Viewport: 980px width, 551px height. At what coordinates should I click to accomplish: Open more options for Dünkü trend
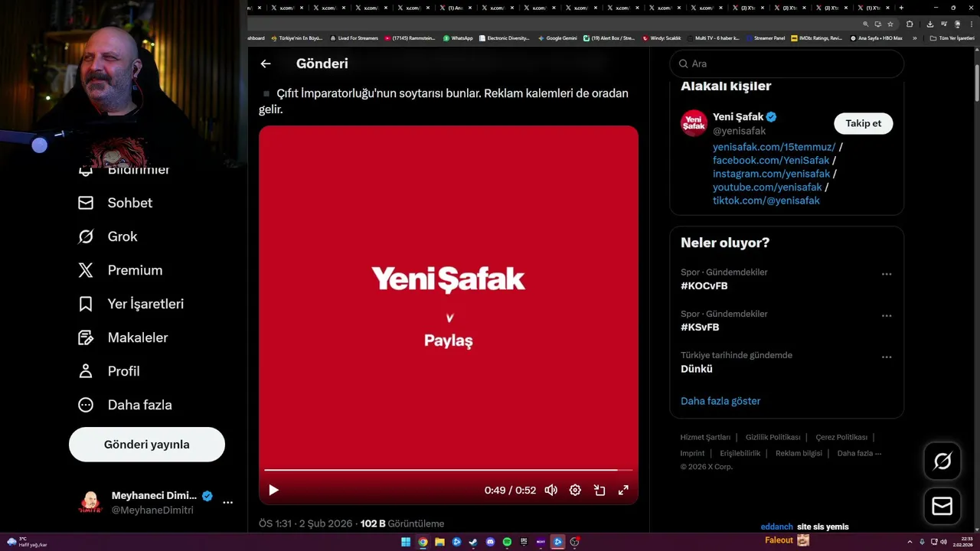tap(887, 357)
